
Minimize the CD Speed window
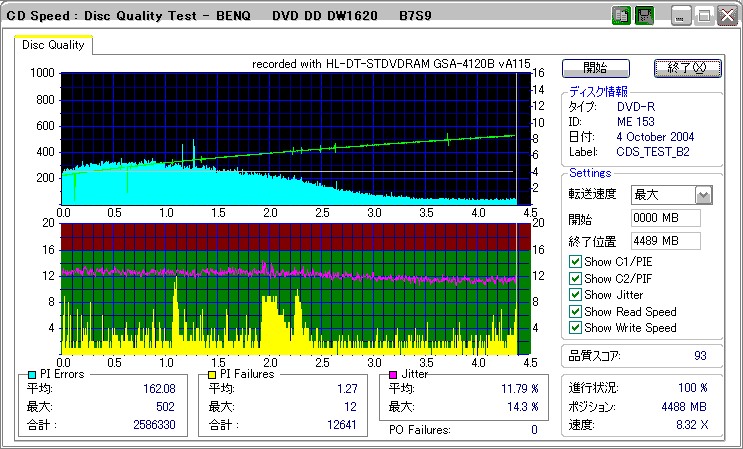(681, 15)
